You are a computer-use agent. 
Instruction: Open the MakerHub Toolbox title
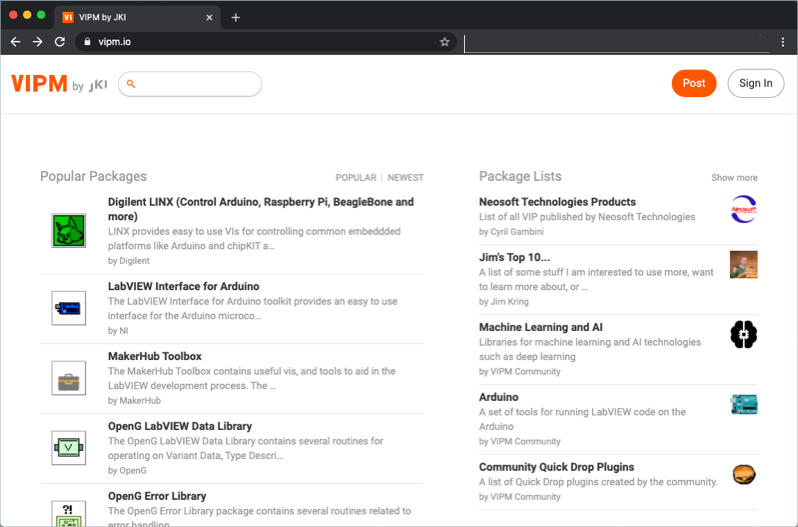click(x=155, y=356)
